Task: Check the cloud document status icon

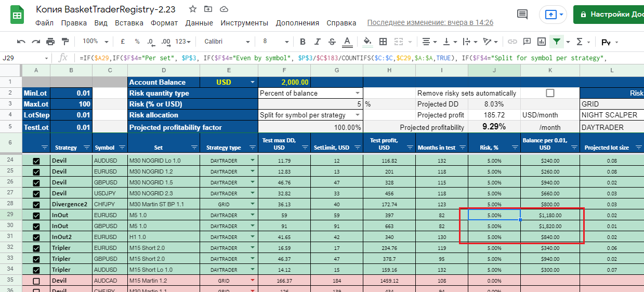Action: tap(224, 9)
